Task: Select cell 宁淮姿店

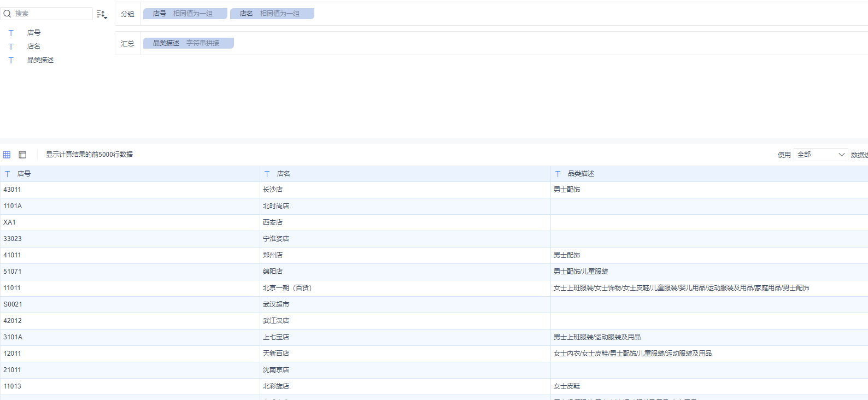Action: [x=405, y=239]
